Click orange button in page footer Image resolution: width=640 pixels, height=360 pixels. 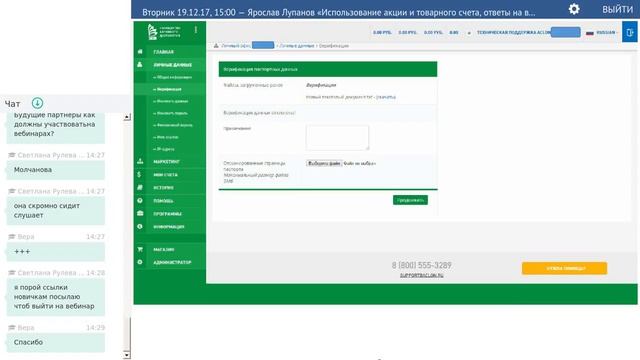coord(564,268)
